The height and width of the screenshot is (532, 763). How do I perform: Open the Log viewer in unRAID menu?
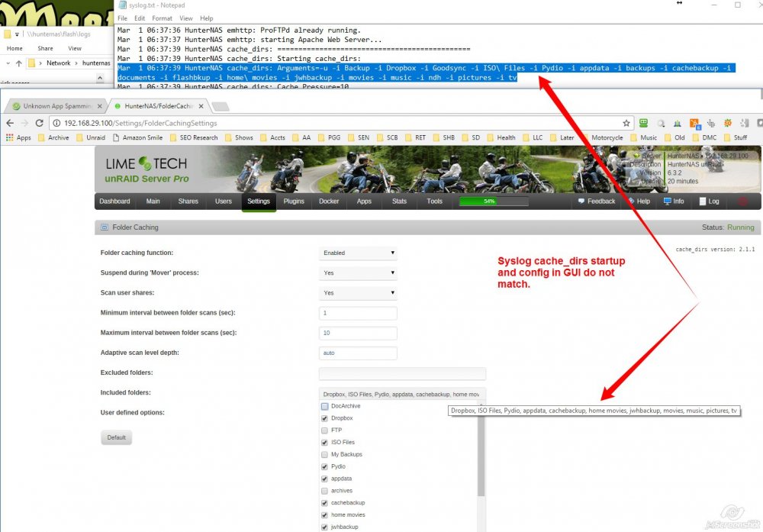point(709,201)
